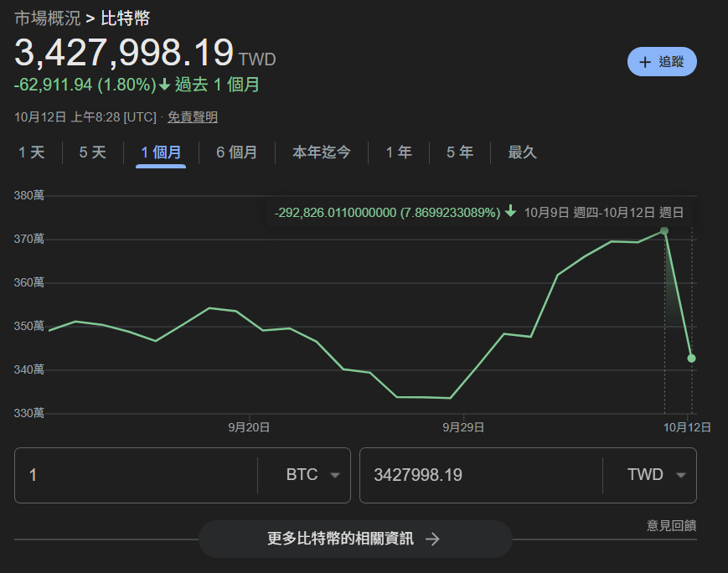Screen dimensions: 728x573
Task: Click the green down arrow beside 1.80%
Action: click(x=165, y=85)
